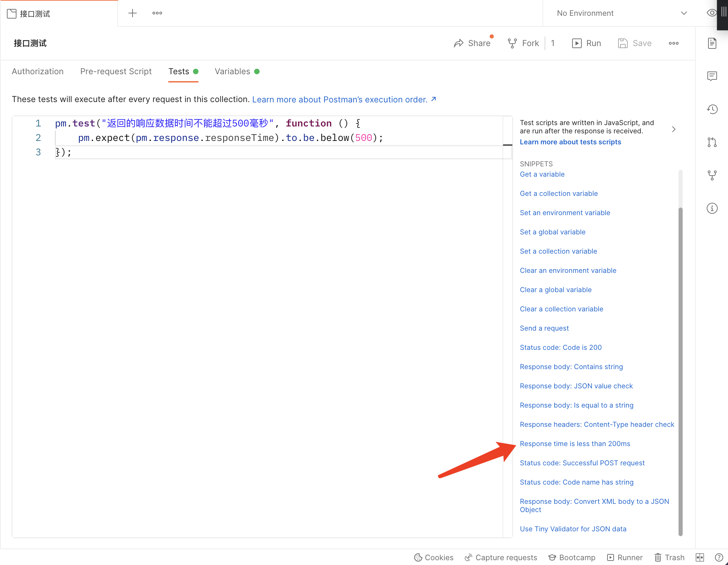This screenshot has height=565, width=728.
Task: Open the Trash in the status bar
Action: [x=669, y=557]
